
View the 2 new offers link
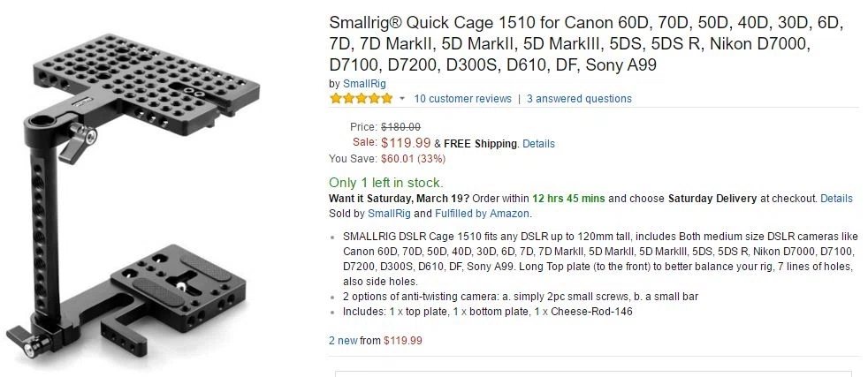click(x=343, y=341)
